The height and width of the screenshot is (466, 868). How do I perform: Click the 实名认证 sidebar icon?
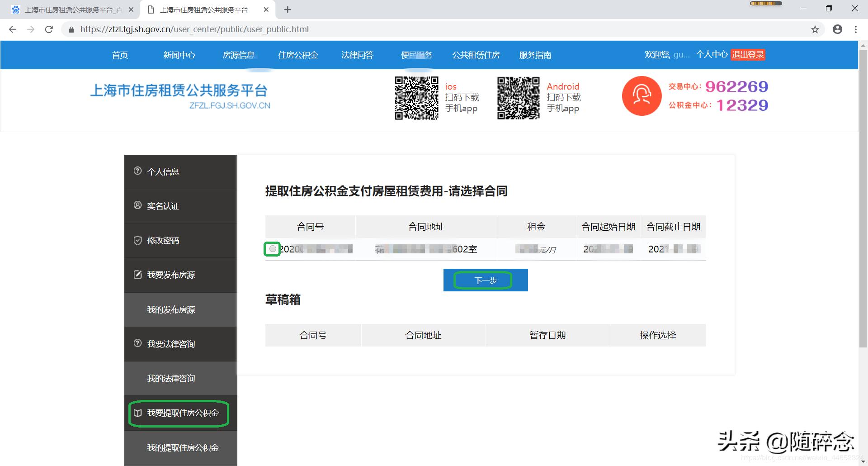point(138,205)
